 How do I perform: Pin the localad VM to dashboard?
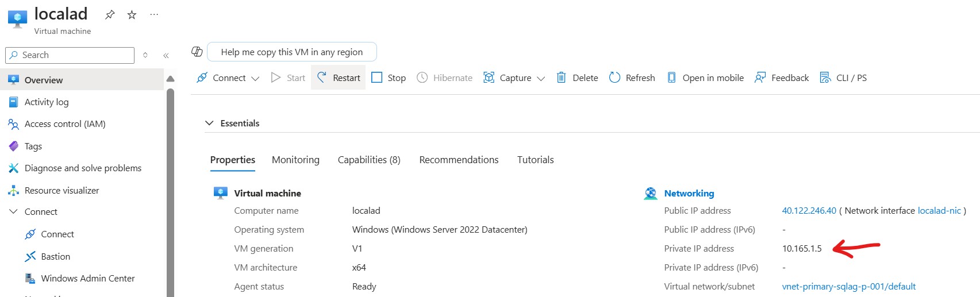[x=110, y=14]
